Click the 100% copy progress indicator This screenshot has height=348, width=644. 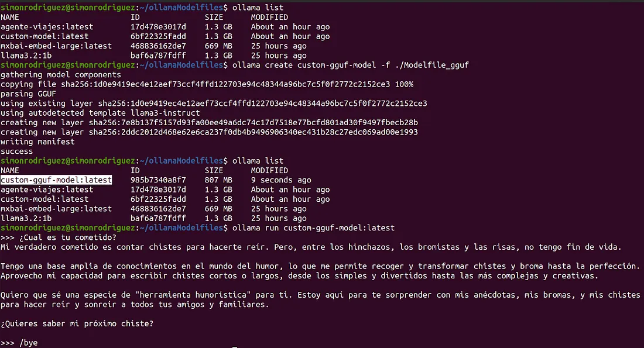tap(404, 84)
